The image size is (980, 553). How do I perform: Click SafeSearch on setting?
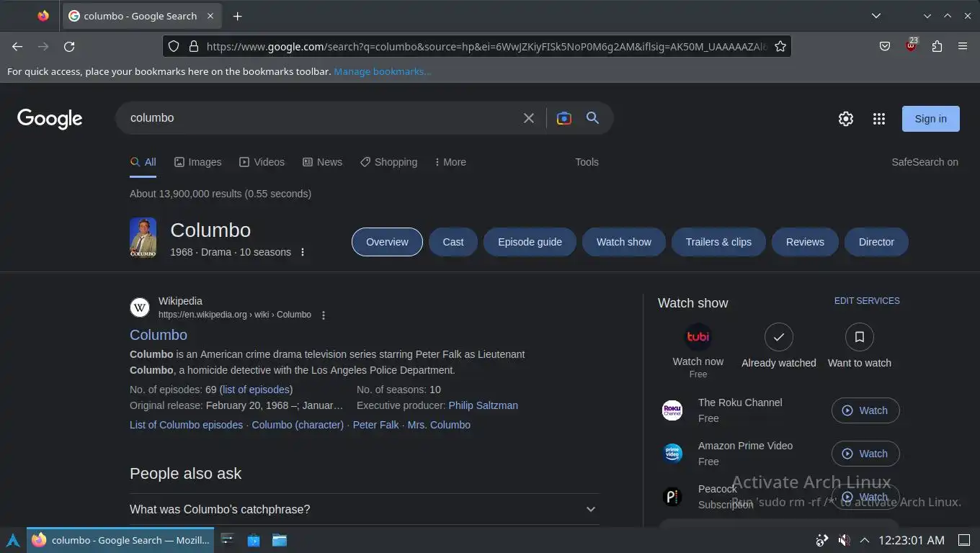pos(925,162)
